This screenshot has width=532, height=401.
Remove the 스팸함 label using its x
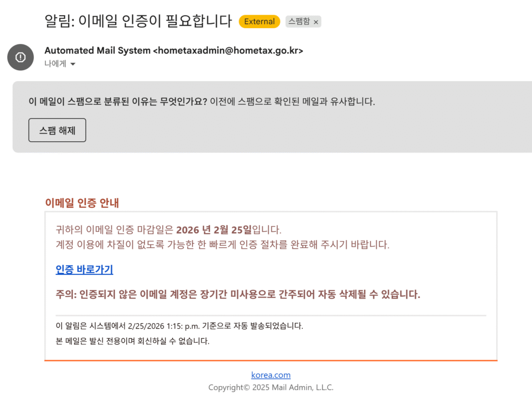click(316, 22)
